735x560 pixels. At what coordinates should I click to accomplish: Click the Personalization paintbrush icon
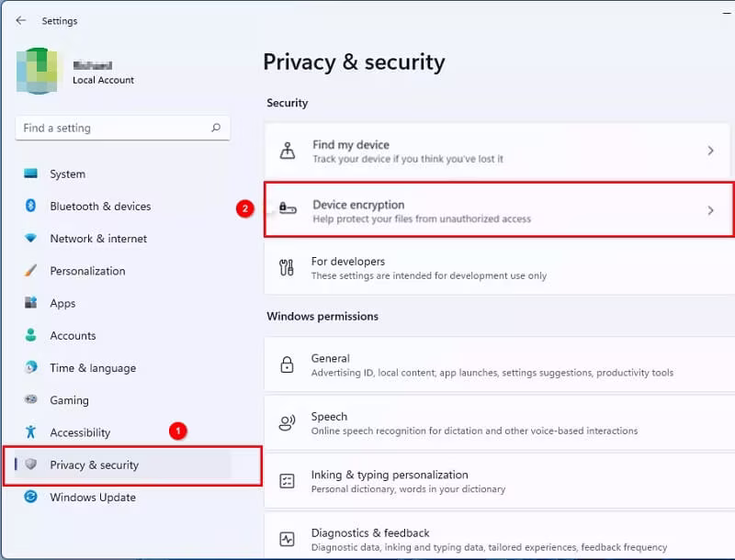pos(30,271)
